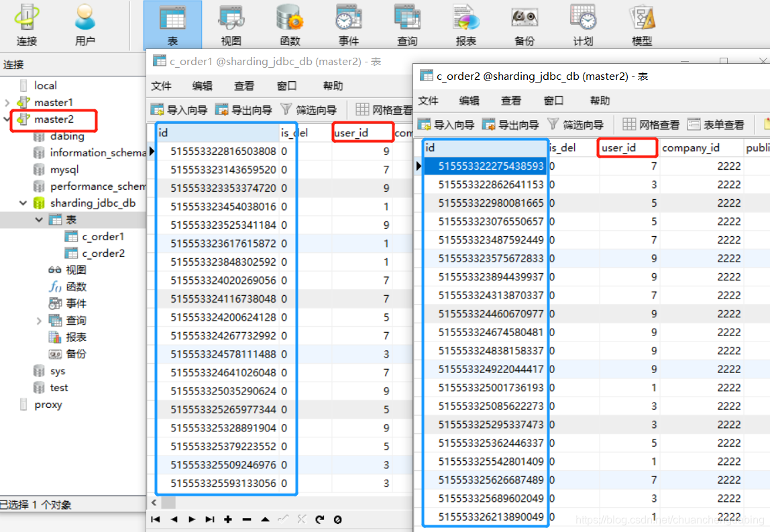
Task: Open 编辑 menu in c_order1 window
Action: click(203, 86)
